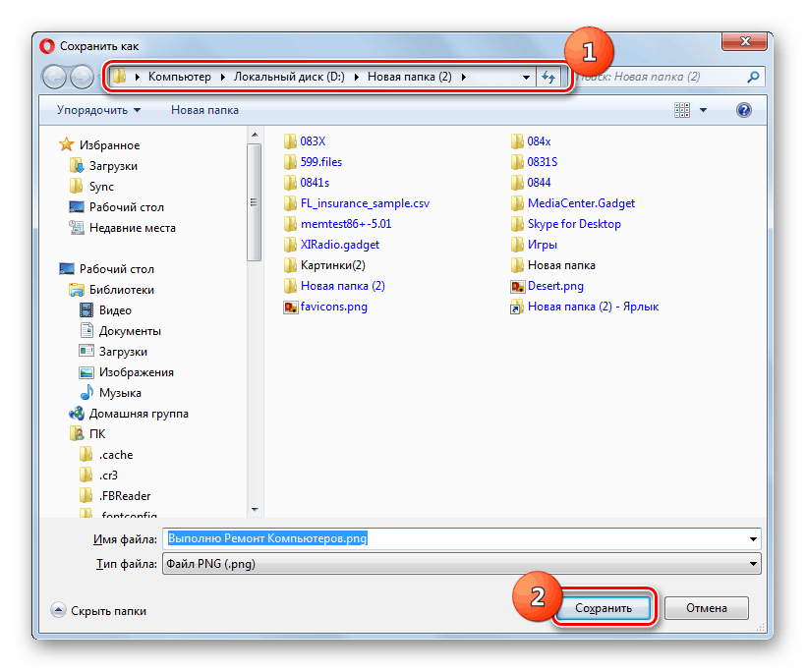
Task: Click the ПК user folder icon
Action: click(x=76, y=433)
